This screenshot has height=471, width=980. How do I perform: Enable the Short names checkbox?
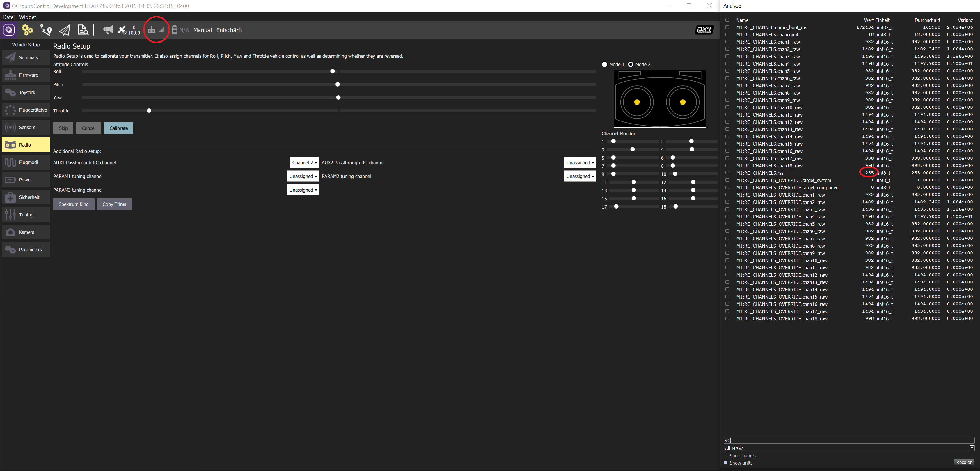point(725,455)
